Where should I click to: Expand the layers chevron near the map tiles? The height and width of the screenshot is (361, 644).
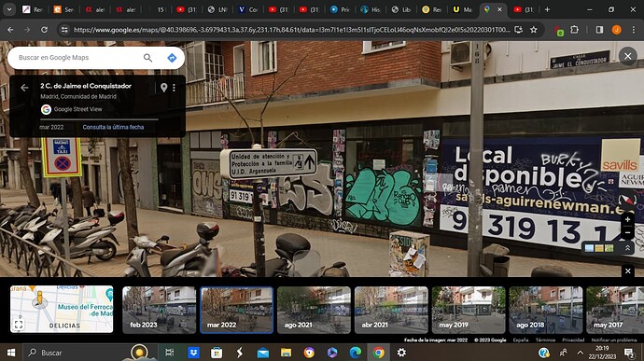coord(627,248)
